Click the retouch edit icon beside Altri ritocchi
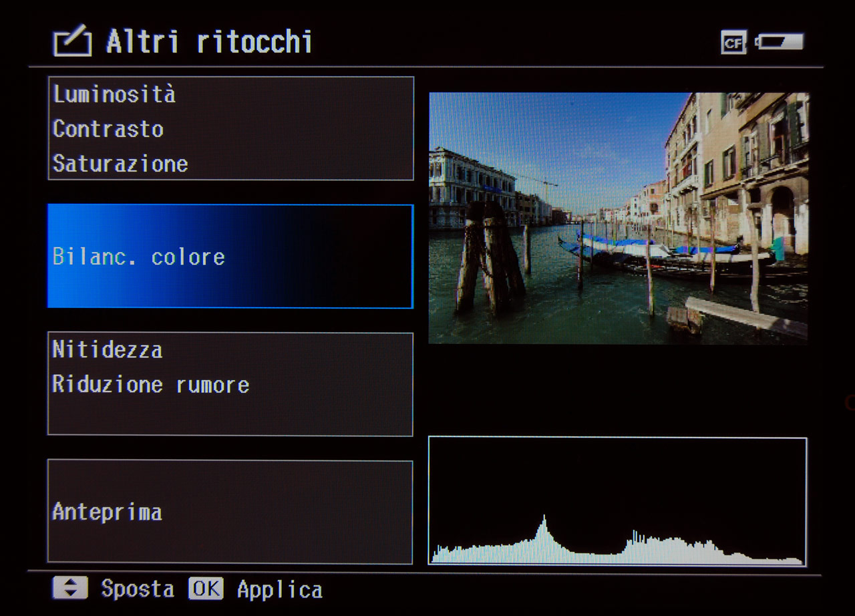The height and width of the screenshot is (616, 855). 72,43
